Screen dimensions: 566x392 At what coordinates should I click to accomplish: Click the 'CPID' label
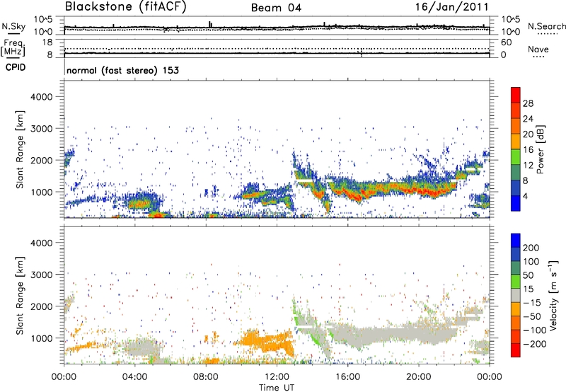[x=16, y=67]
